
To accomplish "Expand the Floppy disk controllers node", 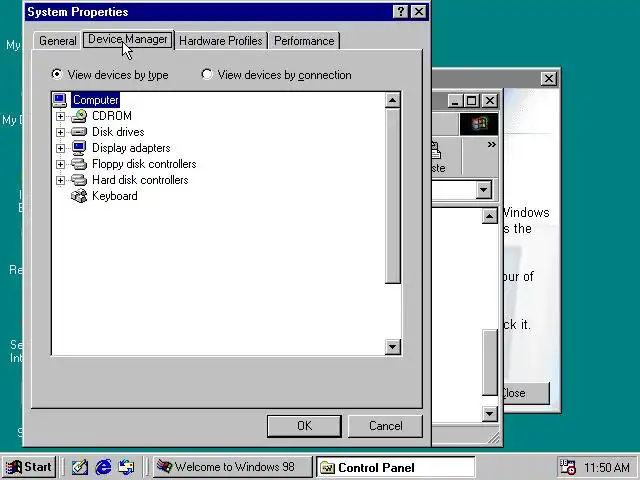I will [60, 164].
